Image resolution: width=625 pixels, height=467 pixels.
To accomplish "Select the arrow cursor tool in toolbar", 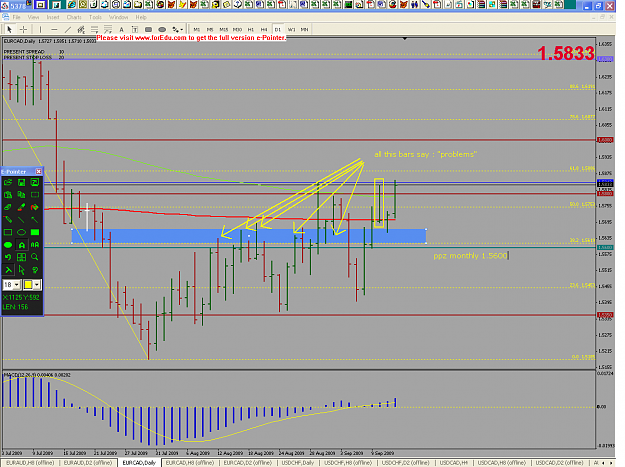I will click(10, 29).
